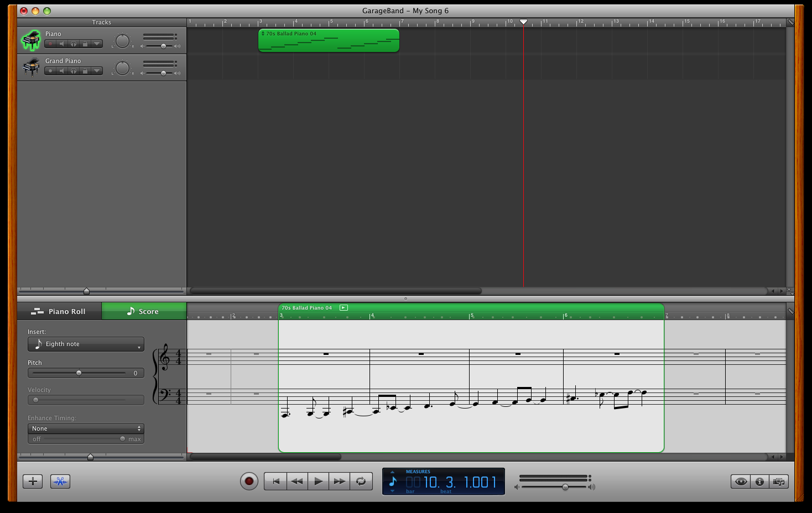Solo the Piano track with headphones button
The height and width of the screenshot is (513, 812).
(x=74, y=44)
